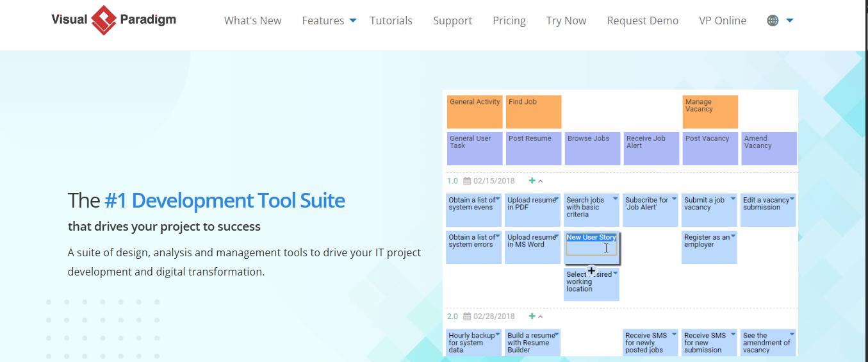Click the 'Build a resume with Resume Builder' story

532,343
